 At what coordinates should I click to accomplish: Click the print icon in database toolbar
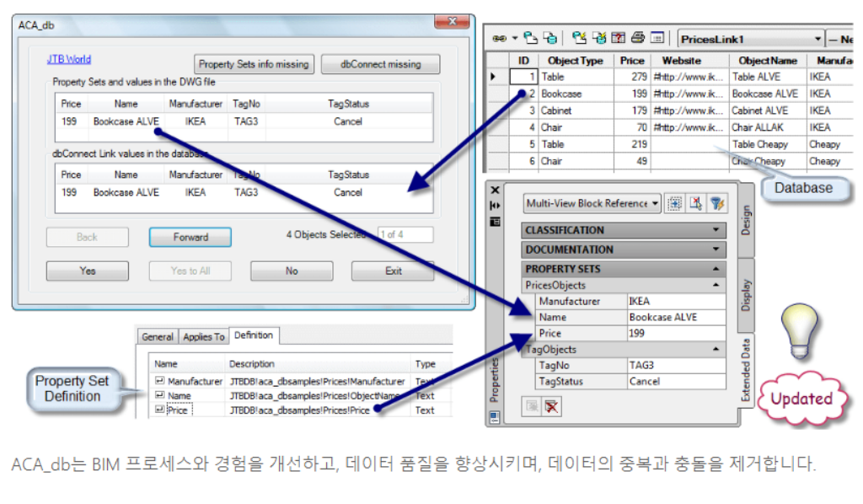coord(638,38)
